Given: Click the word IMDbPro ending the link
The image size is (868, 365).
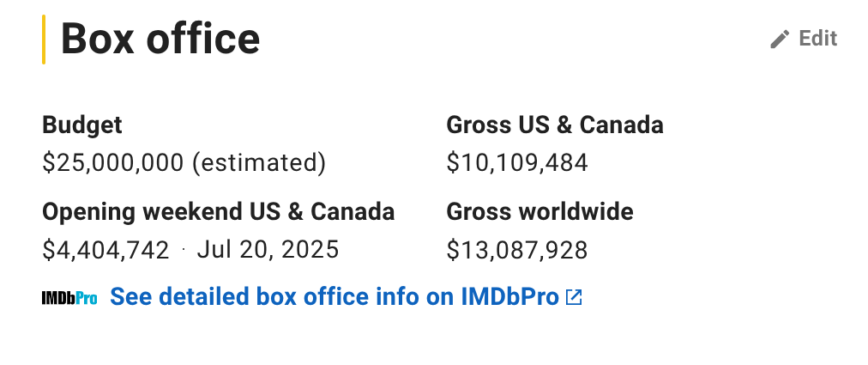Looking at the screenshot, I should coord(509,297).
